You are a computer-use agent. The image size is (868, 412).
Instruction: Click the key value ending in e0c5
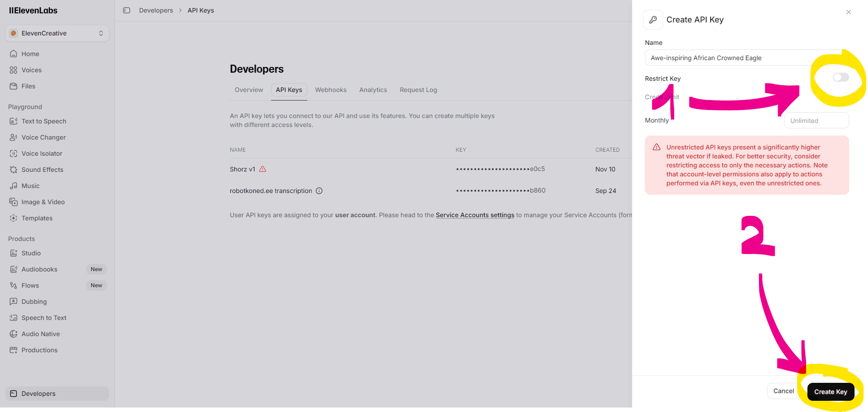point(500,169)
